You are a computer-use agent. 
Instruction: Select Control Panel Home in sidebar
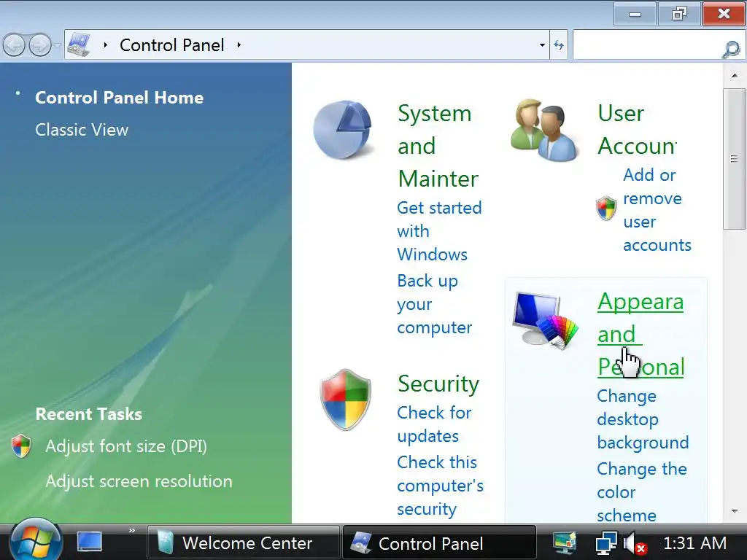click(x=119, y=98)
